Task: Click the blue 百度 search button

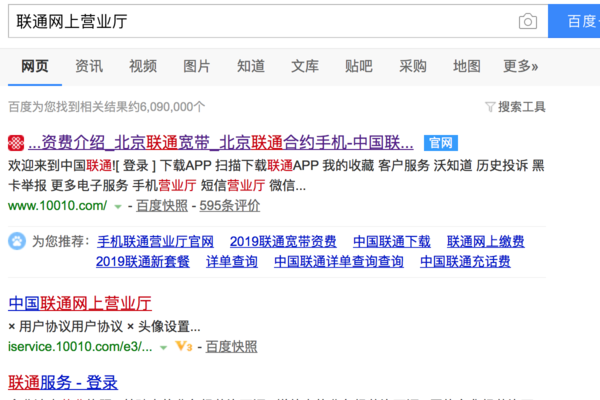Action: point(574,21)
